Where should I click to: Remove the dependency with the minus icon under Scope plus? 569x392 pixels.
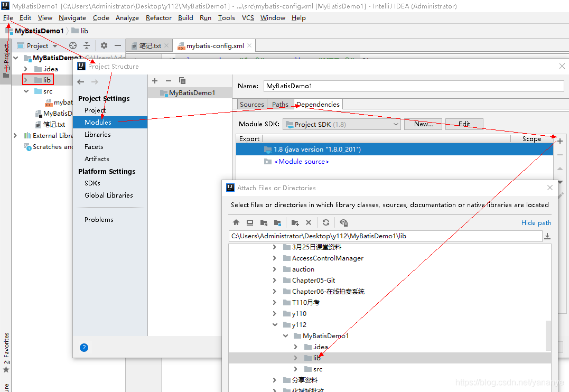pyautogui.click(x=560, y=155)
